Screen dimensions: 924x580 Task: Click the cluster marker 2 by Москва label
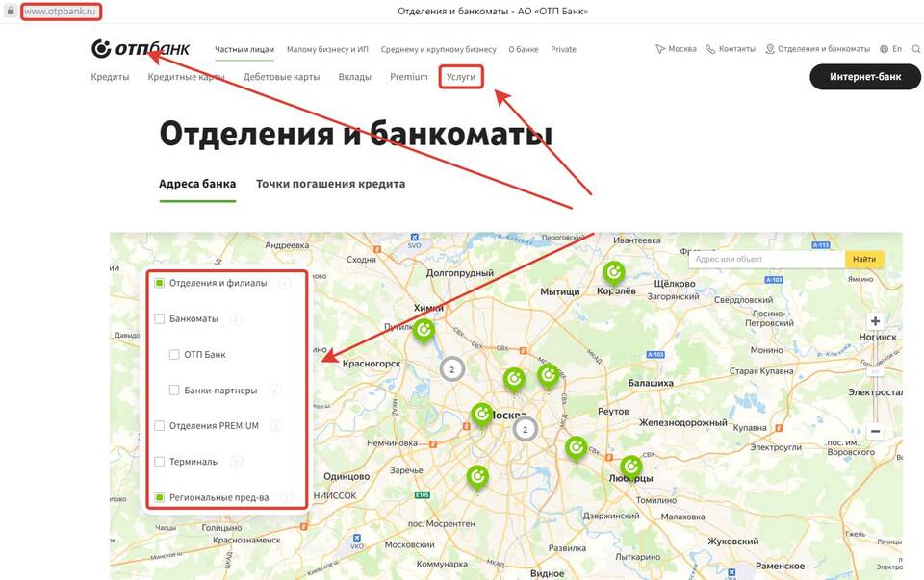click(x=526, y=429)
